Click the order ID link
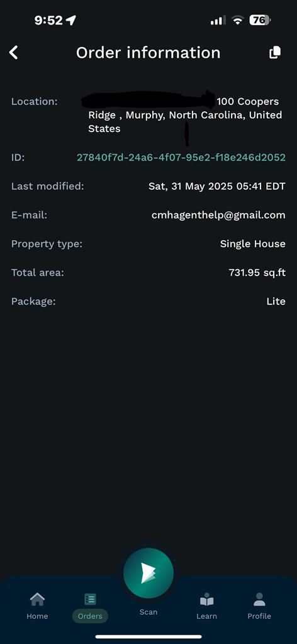This screenshot has width=297, height=644. (181, 157)
